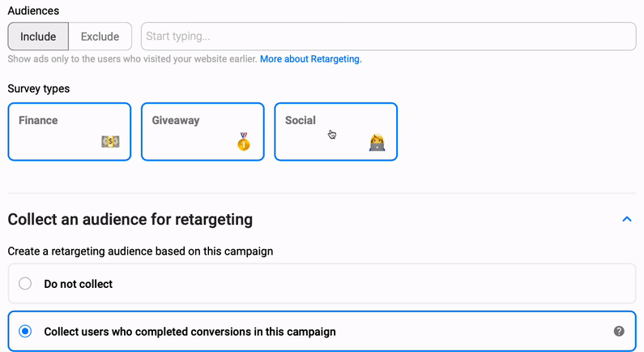644x352 pixels.
Task: Open the help question mark tooltip
Action: pos(619,331)
